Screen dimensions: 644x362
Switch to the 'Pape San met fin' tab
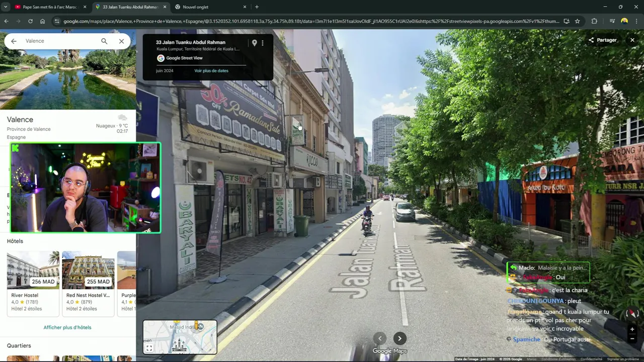coord(49,7)
